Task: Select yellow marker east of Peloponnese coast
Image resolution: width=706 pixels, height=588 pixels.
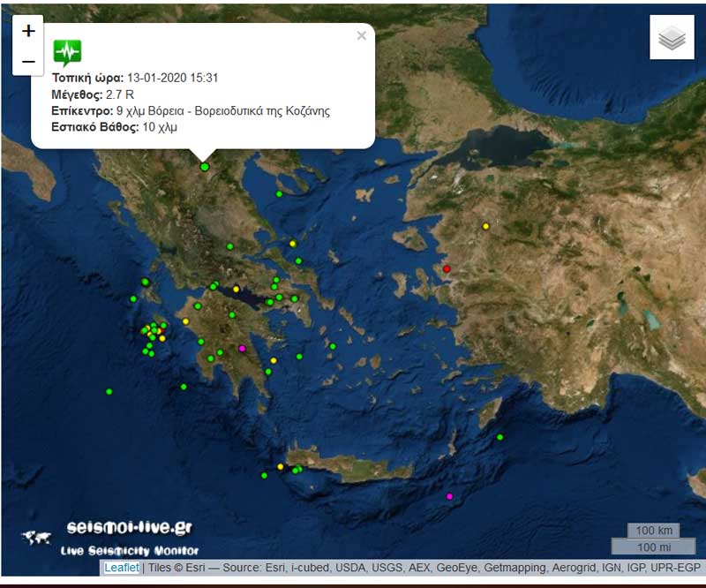Action: click(x=274, y=360)
